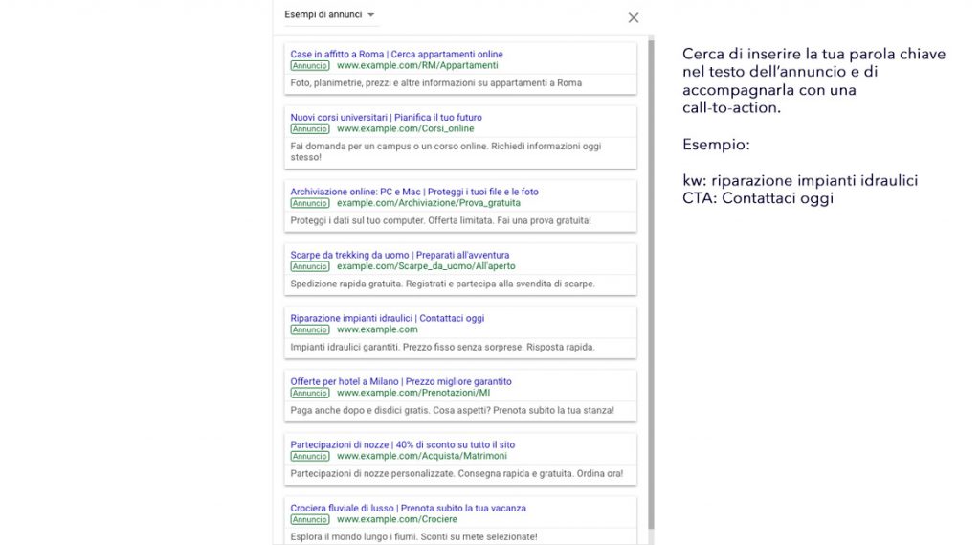Select Partecipazioni di nozze personalizzate description
This screenshot has height=545, width=980.
[457, 474]
